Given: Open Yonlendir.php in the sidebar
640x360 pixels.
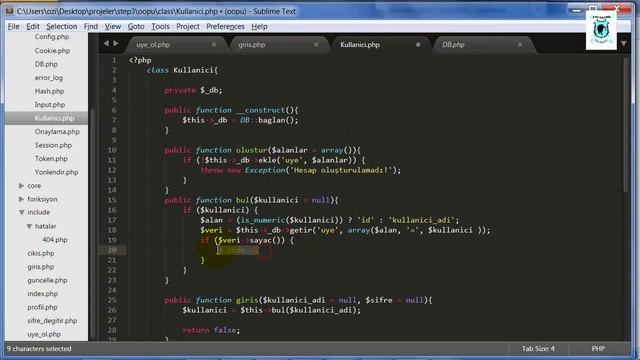Looking at the screenshot, I should tap(56, 172).
